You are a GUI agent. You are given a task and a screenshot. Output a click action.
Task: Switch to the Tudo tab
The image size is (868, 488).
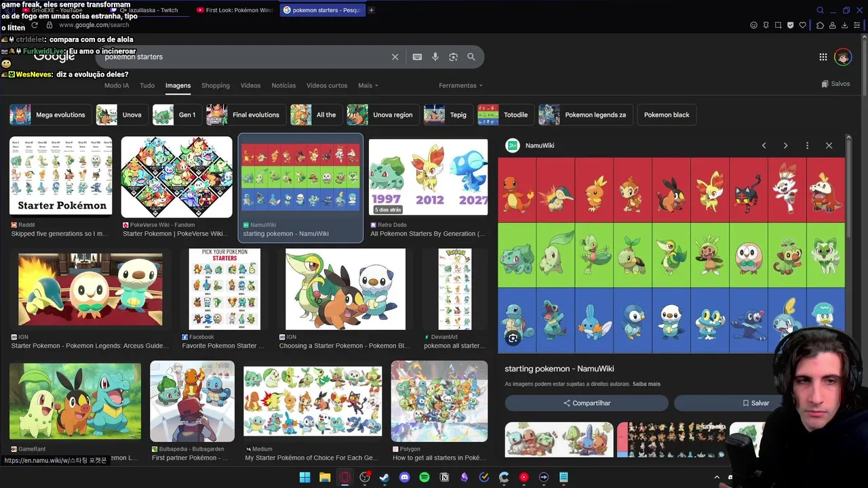(x=147, y=85)
